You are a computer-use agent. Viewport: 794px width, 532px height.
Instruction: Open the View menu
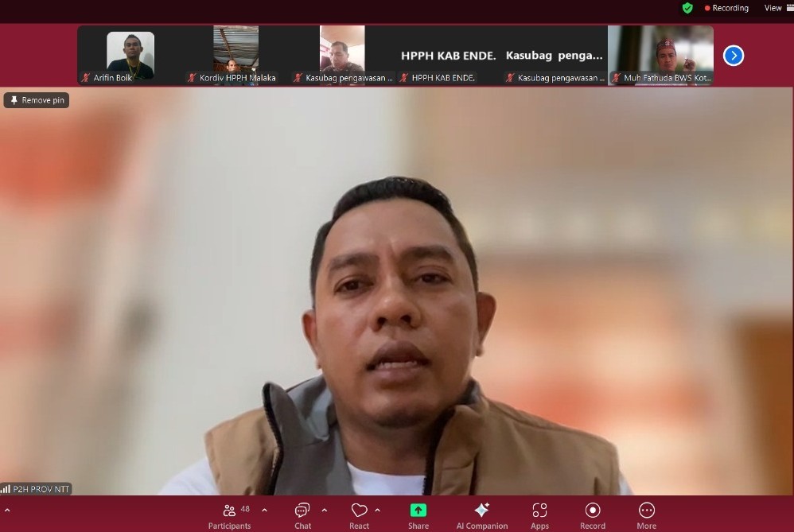(x=773, y=8)
